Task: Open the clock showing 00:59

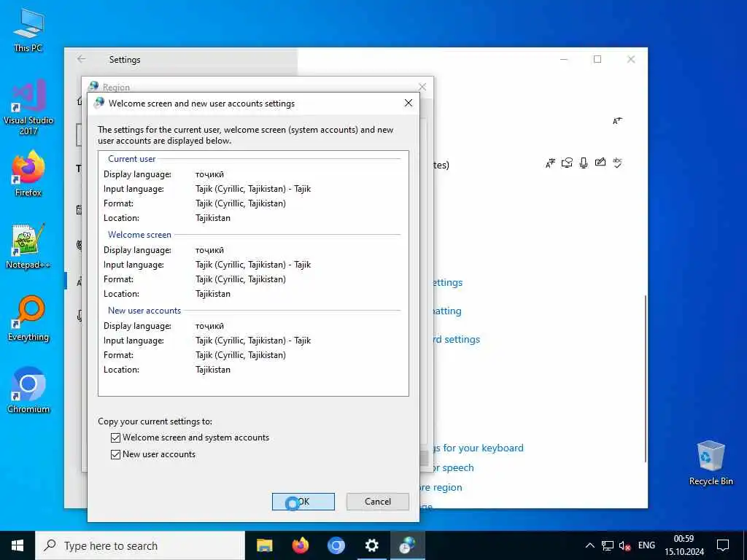Action: [684, 545]
